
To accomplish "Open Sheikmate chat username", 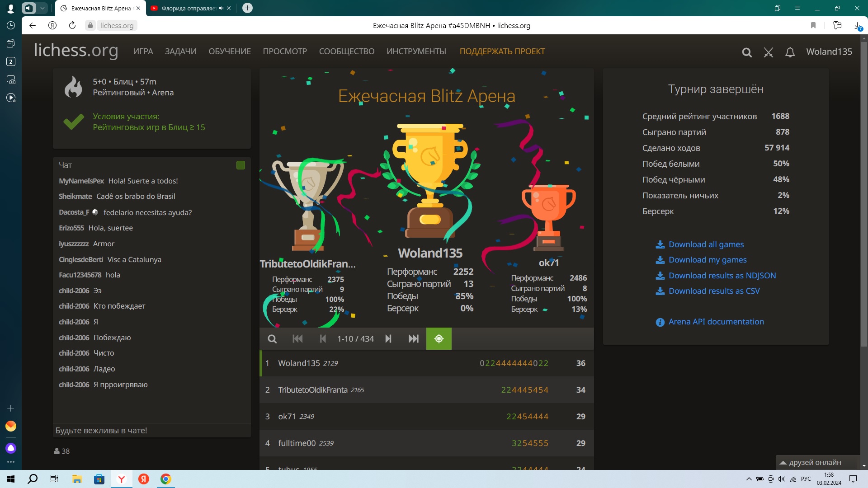I will (x=75, y=197).
